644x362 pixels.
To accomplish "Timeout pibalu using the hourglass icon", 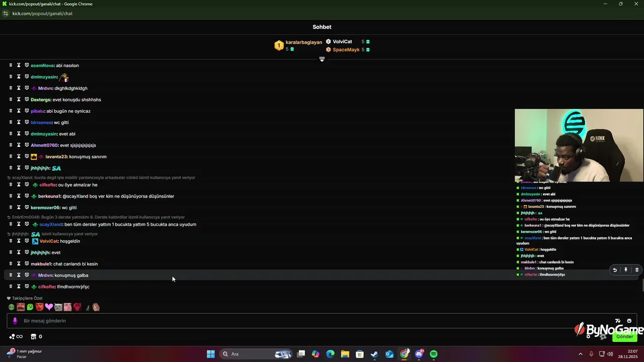I will (19, 111).
